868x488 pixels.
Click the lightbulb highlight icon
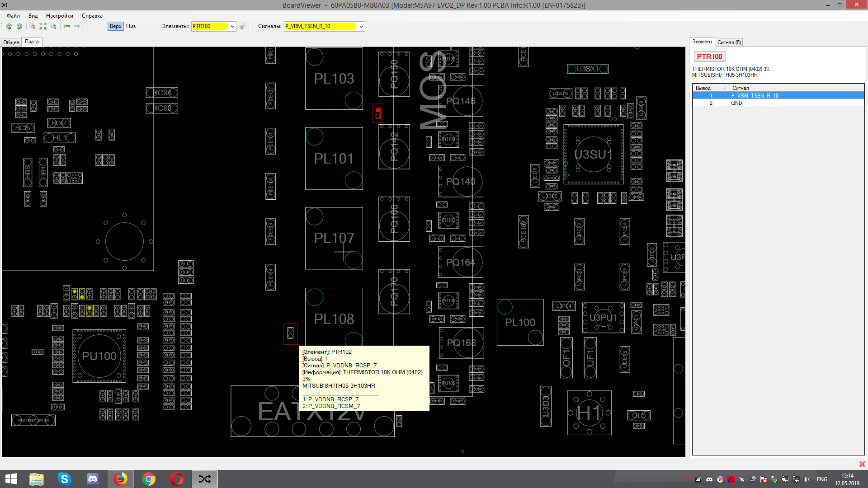(x=242, y=26)
